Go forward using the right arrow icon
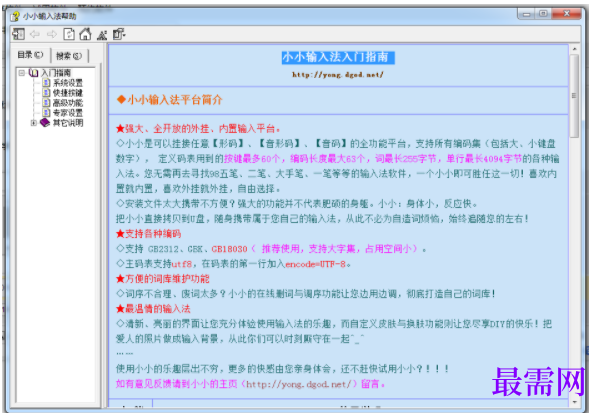604x413 pixels. [52, 34]
